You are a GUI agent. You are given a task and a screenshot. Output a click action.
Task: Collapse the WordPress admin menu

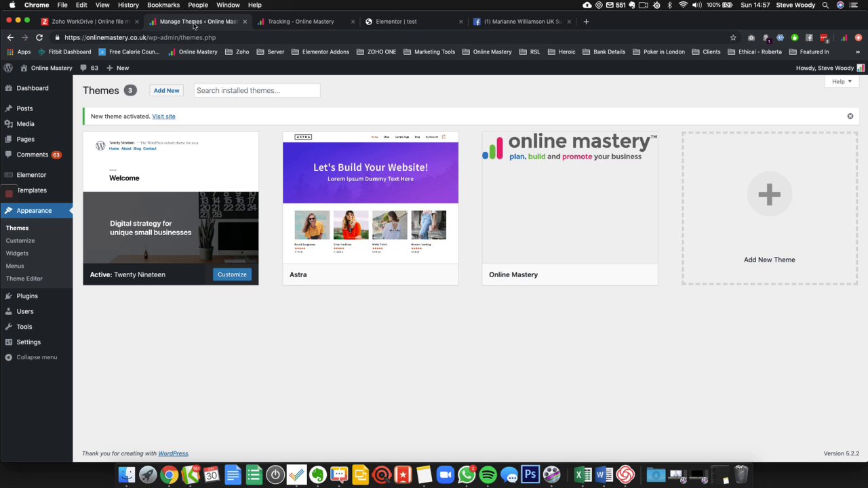coord(36,357)
